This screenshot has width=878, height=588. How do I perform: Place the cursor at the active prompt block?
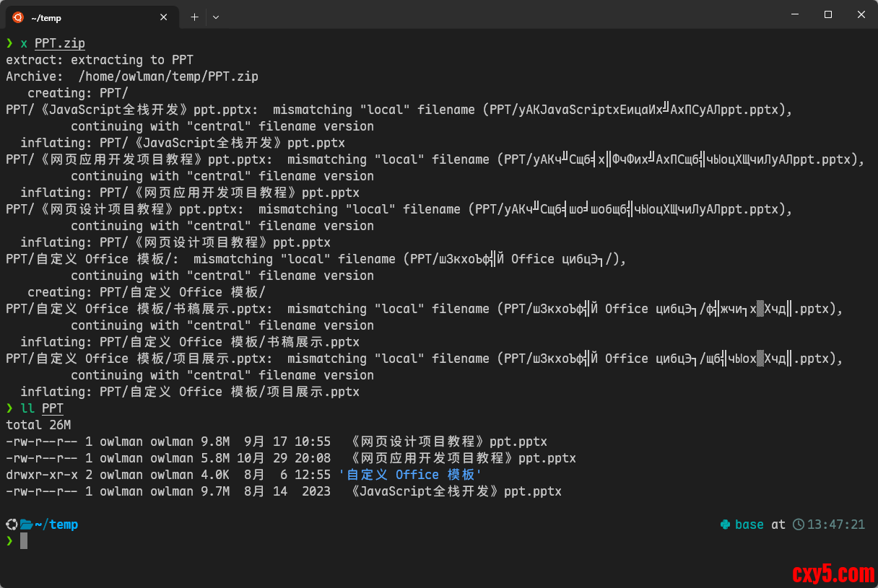24,541
